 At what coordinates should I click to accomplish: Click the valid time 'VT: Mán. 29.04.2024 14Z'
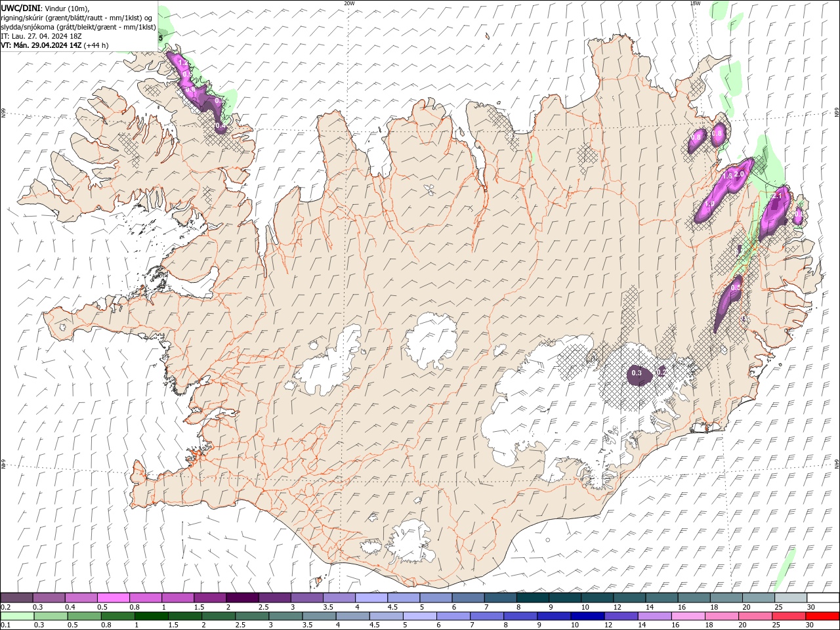click(41, 45)
